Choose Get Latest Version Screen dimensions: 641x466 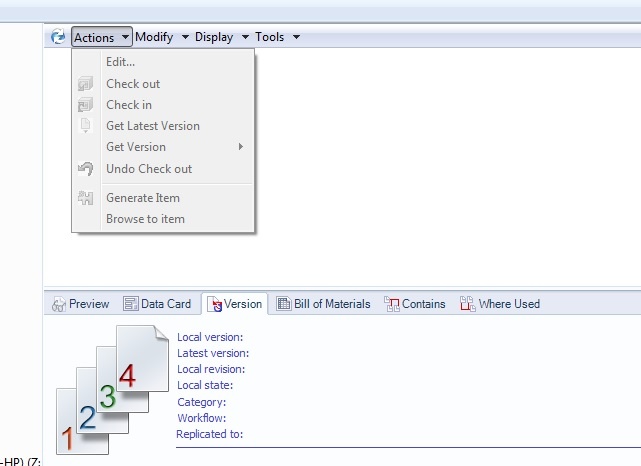pyautogui.click(x=163, y=126)
